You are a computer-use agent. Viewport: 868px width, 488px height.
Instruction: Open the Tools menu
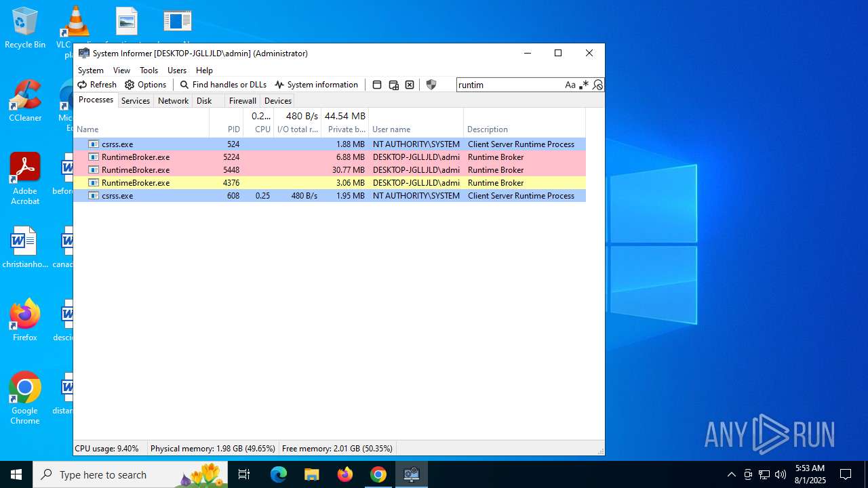pyautogui.click(x=149, y=70)
